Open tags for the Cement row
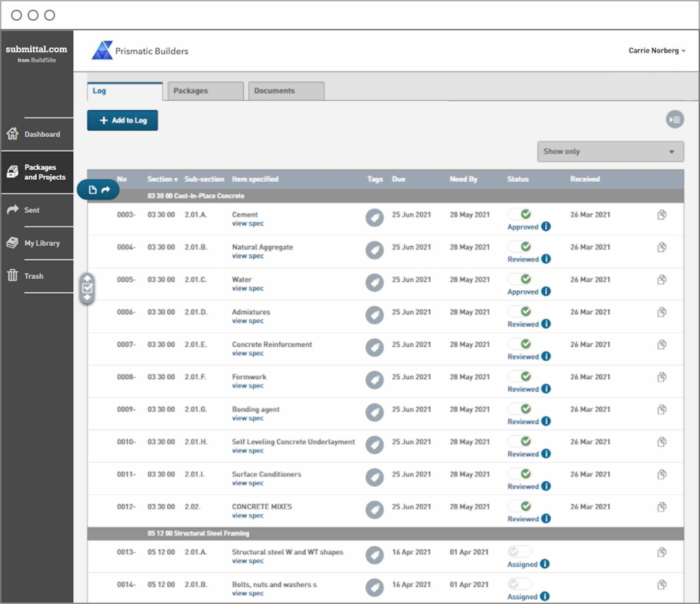Screen dimensions: 700x604 point(374,217)
